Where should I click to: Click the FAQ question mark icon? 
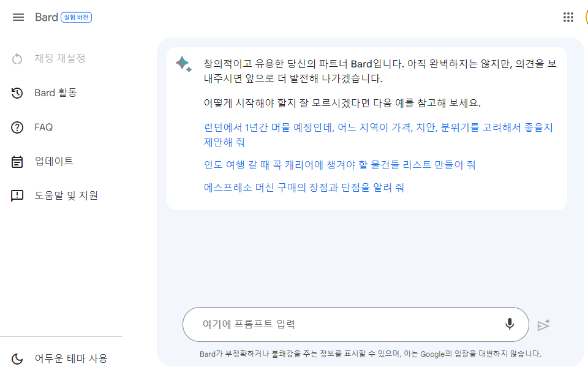point(17,127)
